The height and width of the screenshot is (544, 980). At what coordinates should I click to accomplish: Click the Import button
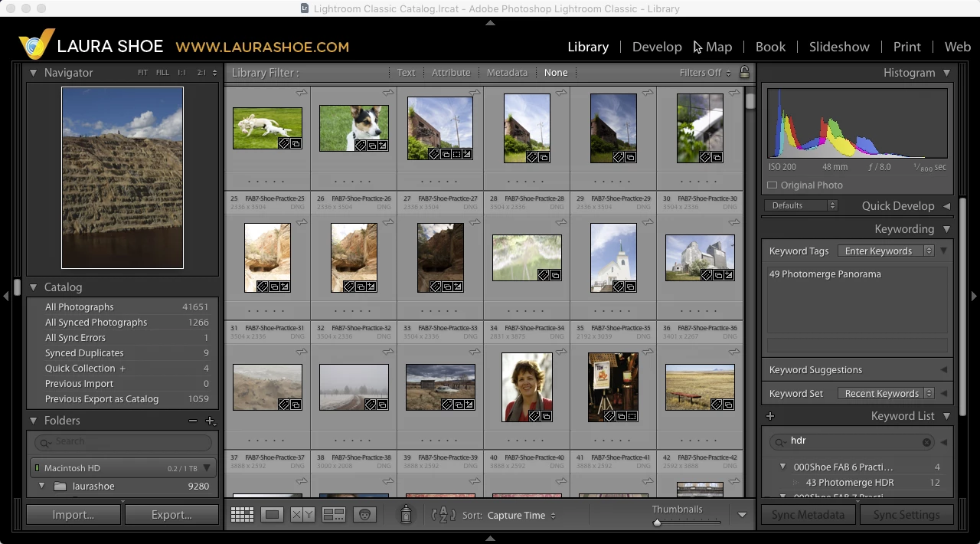coord(73,515)
